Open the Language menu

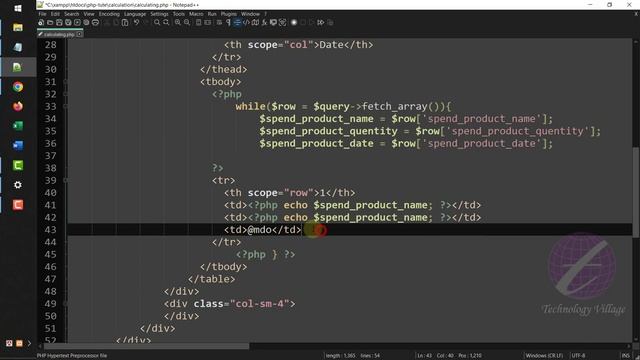135,14
